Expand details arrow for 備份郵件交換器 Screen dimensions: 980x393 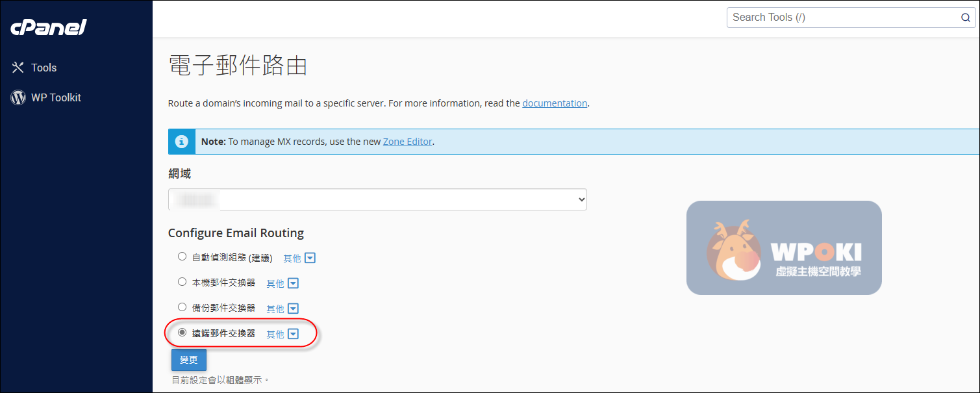click(294, 309)
